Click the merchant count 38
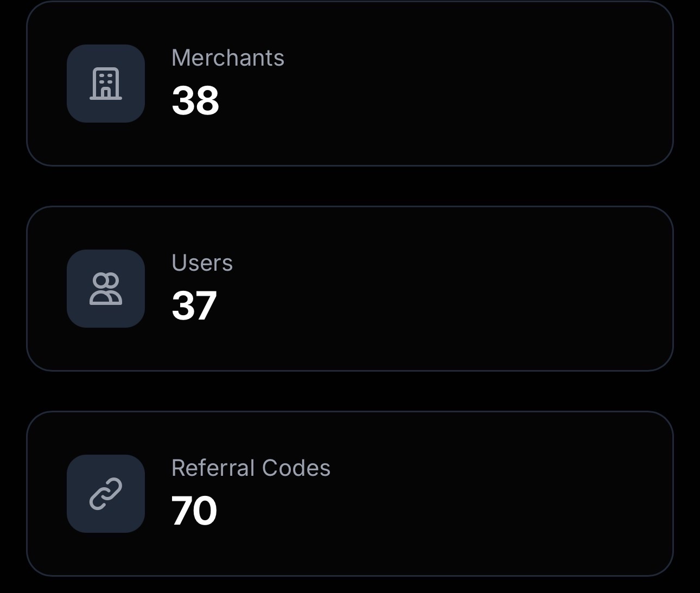 [195, 101]
